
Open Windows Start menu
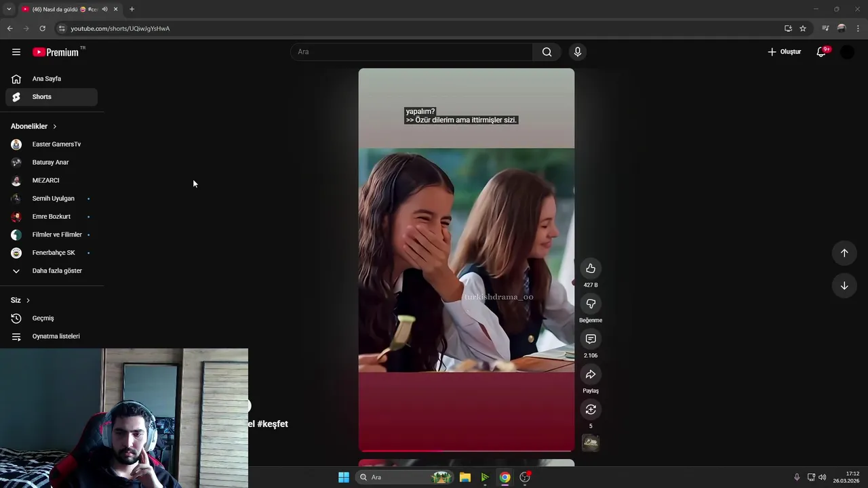[x=344, y=477]
